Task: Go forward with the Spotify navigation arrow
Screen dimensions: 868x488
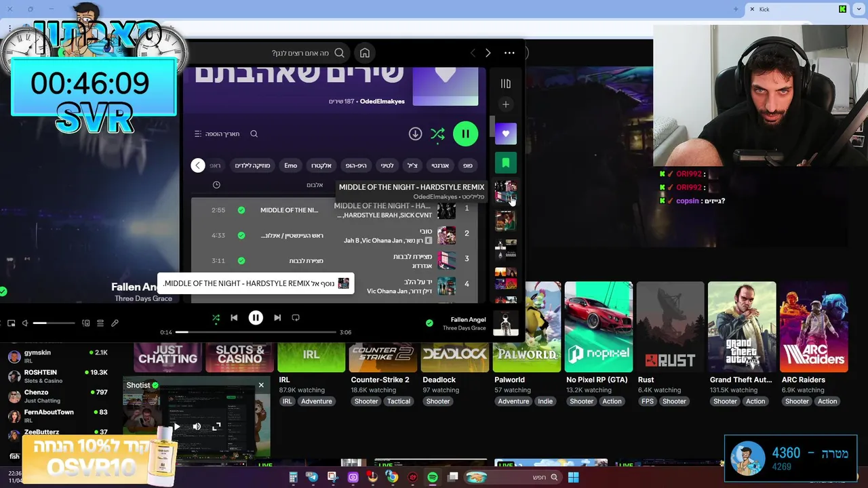Action: (x=488, y=53)
